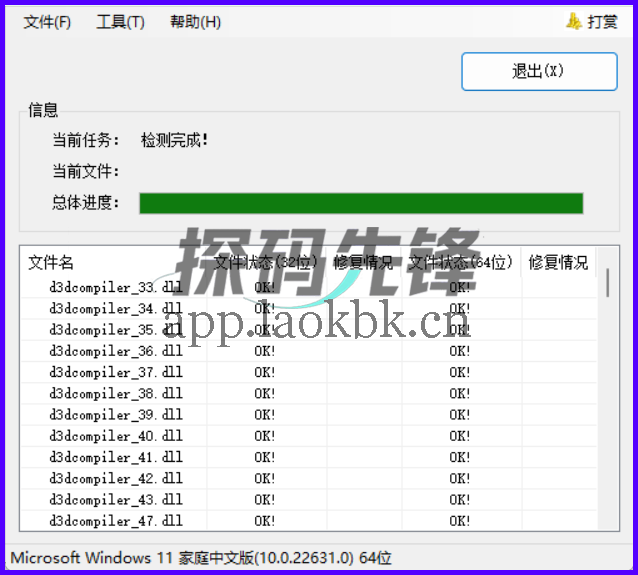Click the 退出(X) exit button

point(539,71)
